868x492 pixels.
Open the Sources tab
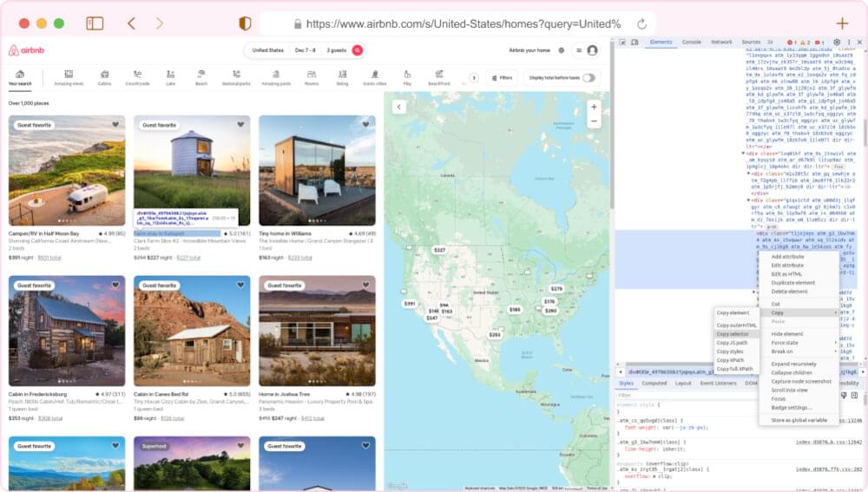tap(751, 42)
